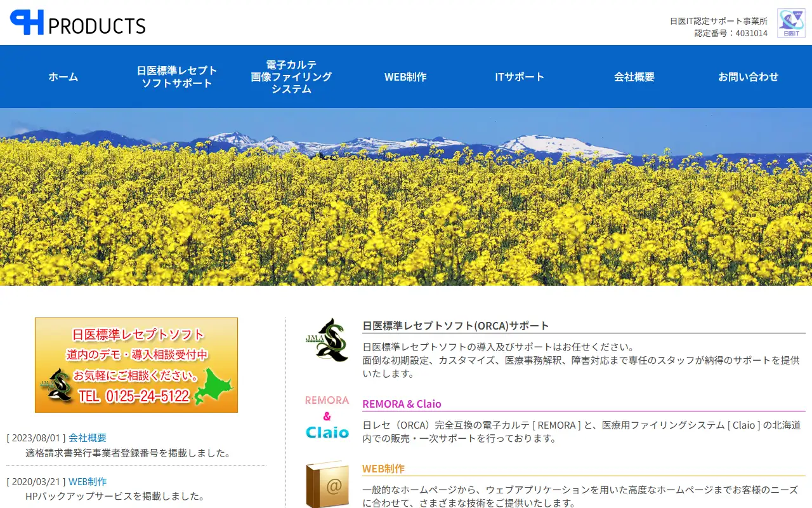812x508 pixels.
Task: Click the 日医IT認定サポート事業所 text
Action: click(719, 21)
